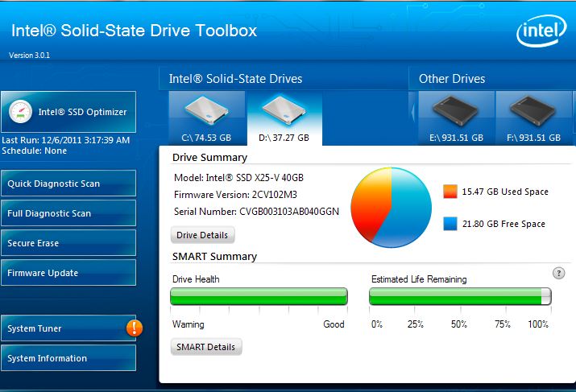The image size is (576, 392).
Task: Click the black drive icon for drive E
Action: tap(455, 109)
